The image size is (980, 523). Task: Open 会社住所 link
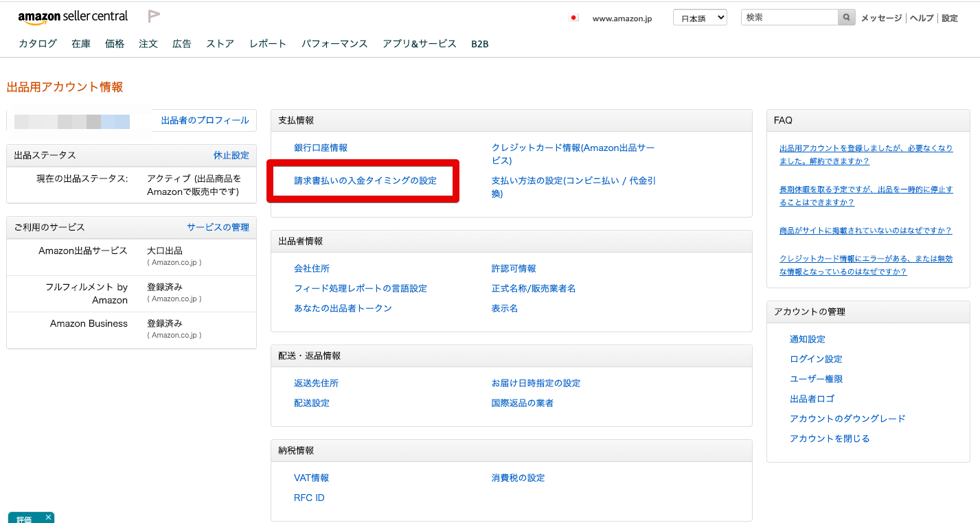312,268
